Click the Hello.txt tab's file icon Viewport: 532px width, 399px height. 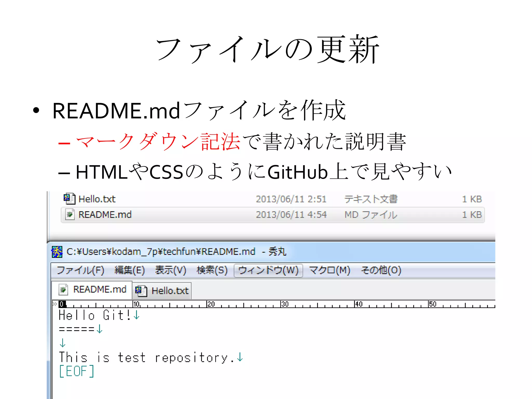[x=141, y=291]
